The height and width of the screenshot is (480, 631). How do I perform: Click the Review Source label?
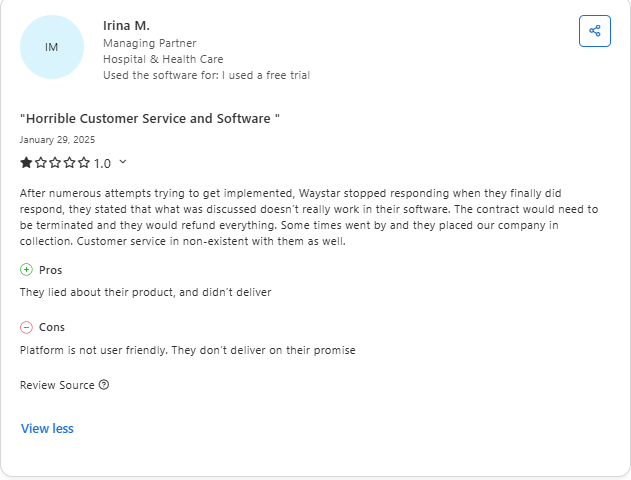point(57,385)
